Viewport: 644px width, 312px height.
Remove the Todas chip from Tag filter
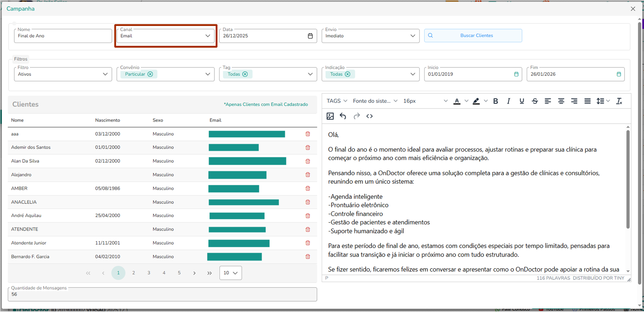pos(245,74)
